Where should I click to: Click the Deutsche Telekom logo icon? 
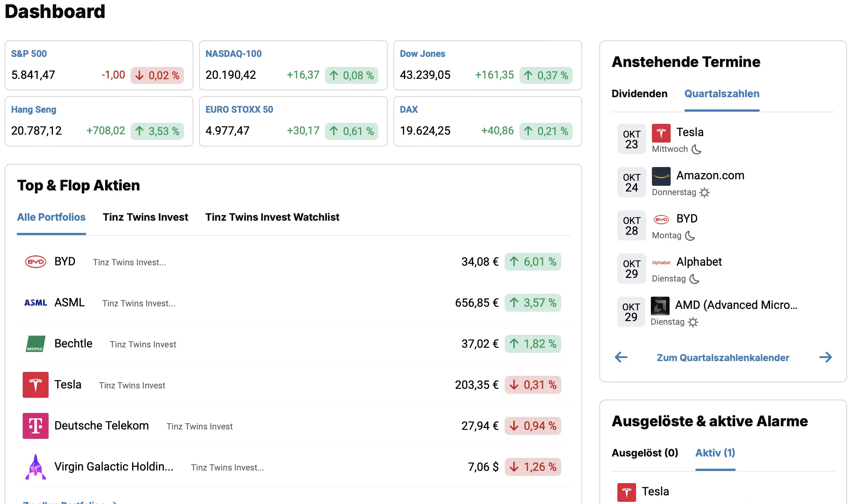[36, 426]
